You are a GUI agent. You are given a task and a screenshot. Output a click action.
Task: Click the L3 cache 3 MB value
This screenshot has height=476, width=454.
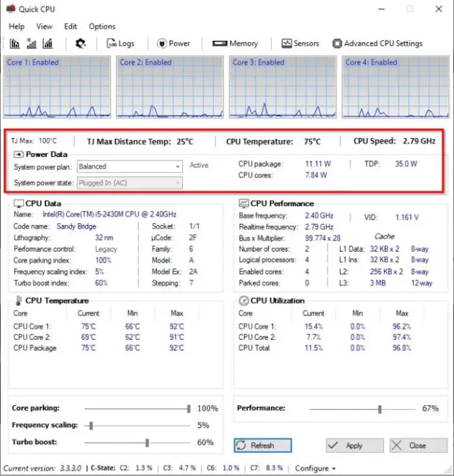[x=378, y=283]
